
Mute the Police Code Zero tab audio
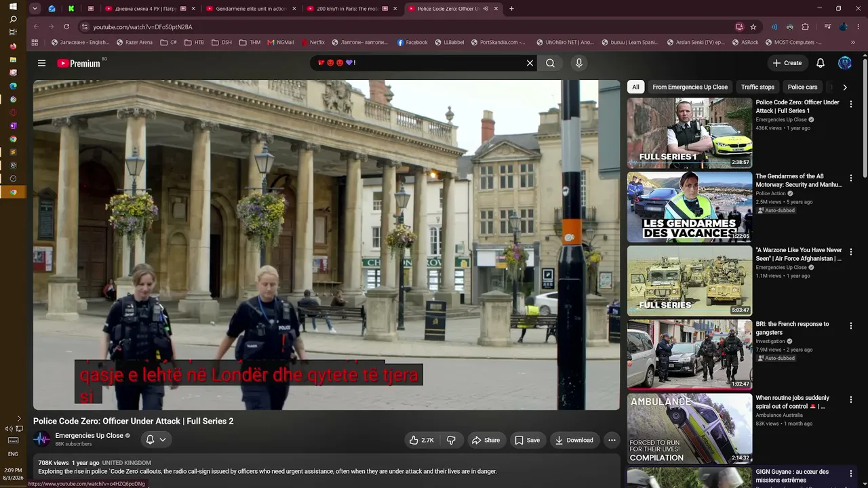pyautogui.click(x=486, y=9)
